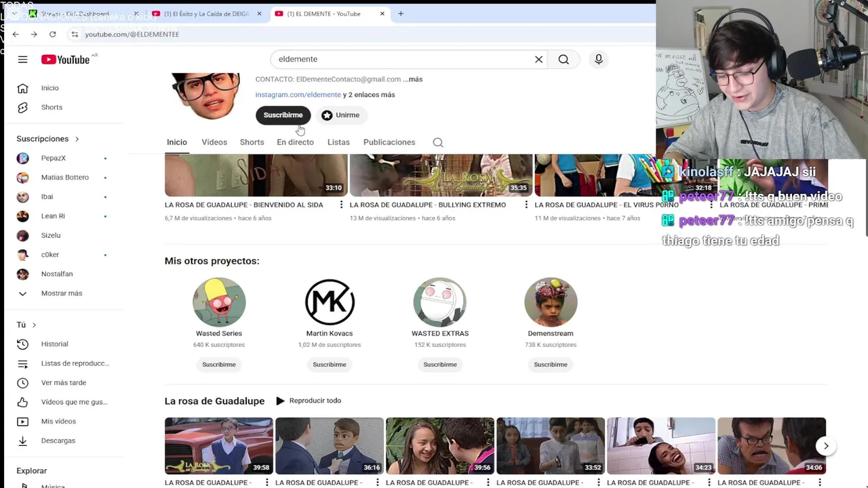The image size is (868, 488).
Task: Search within channel using magnifier icon
Action: pos(438,142)
